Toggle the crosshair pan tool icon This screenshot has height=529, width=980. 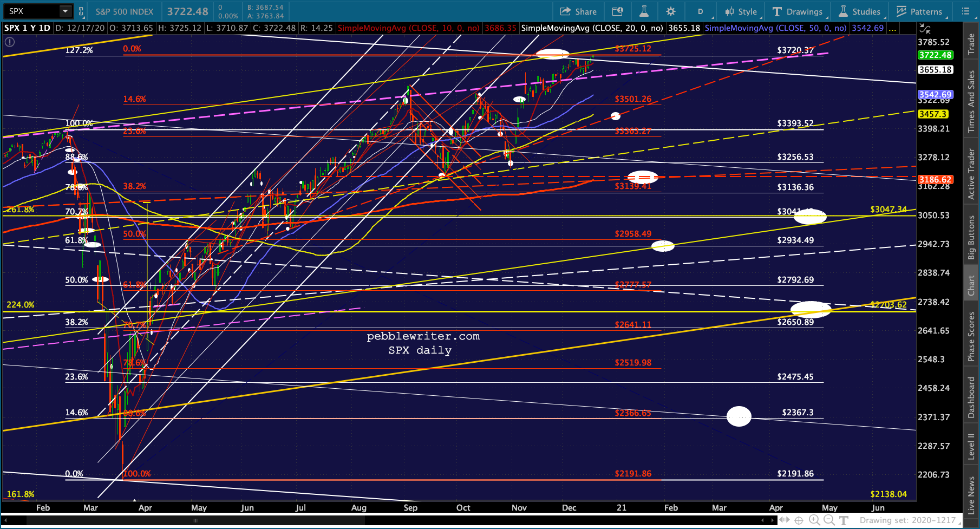pos(799,520)
